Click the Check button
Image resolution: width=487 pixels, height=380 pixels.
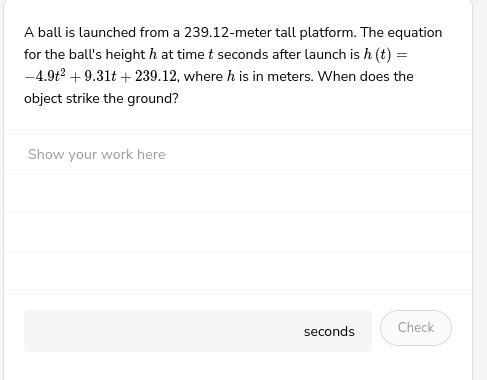click(416, 328)
